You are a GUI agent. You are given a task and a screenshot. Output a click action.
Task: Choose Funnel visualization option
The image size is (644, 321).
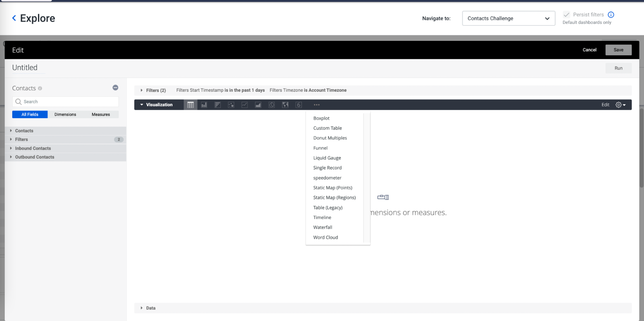(x=320, y=148)
